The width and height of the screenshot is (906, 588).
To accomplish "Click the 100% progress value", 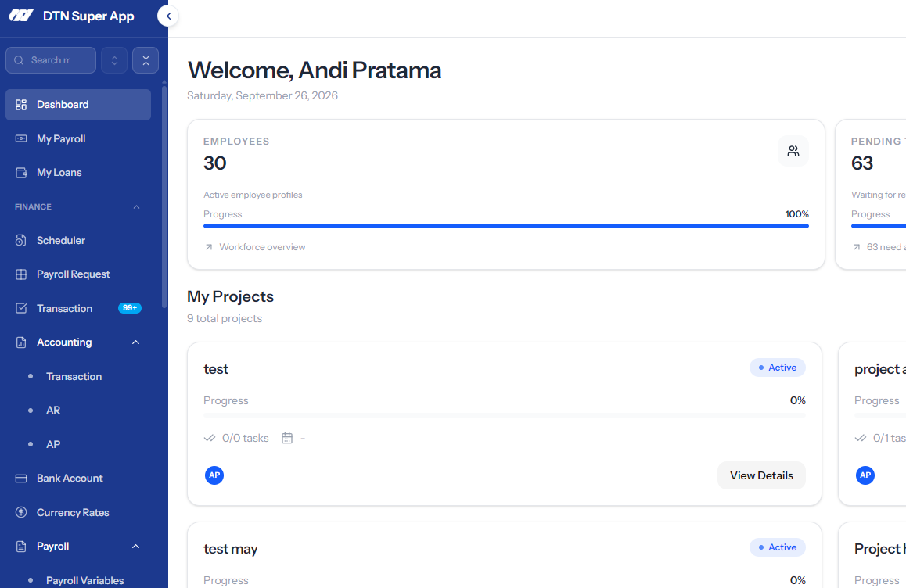I will coord(796,214).
